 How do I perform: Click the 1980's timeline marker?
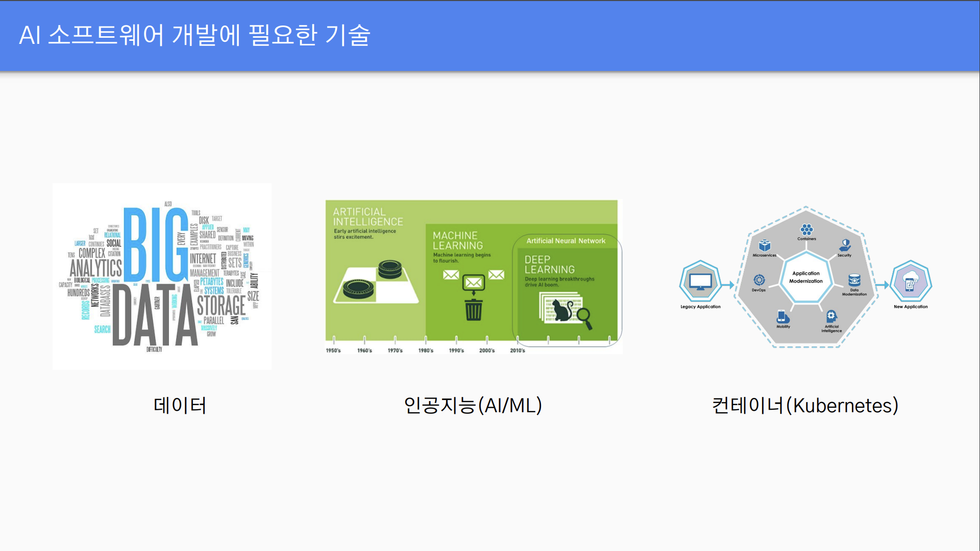tap(426, 350)
